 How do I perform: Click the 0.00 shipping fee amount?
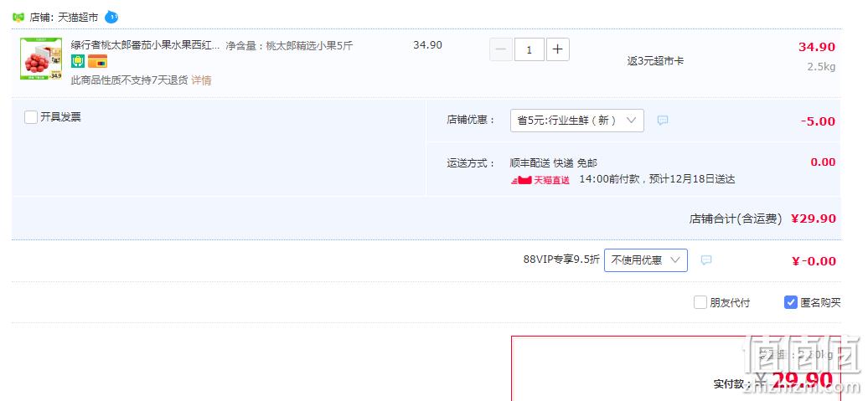pyautogui.click(x=823, y=162)
